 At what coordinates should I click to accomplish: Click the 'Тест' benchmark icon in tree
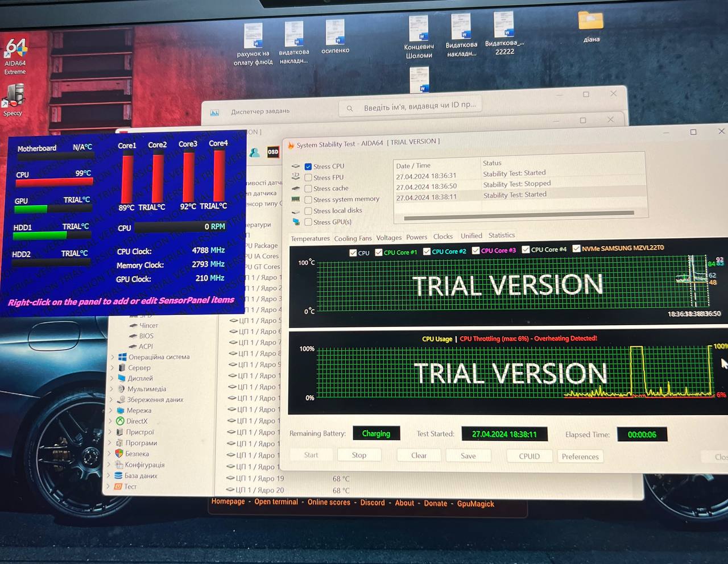[x=118, y=487]
